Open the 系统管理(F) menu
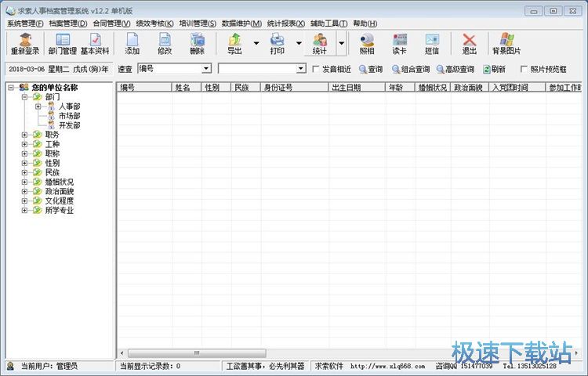588x376 pixels. coord(25,23)
